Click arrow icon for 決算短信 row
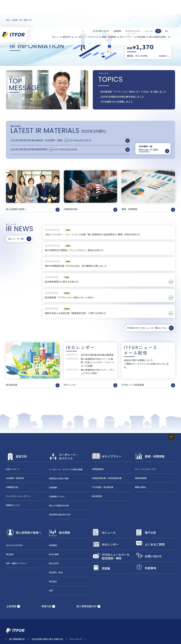The height and width of the screenshot is (644, 181). pos(128,141)
